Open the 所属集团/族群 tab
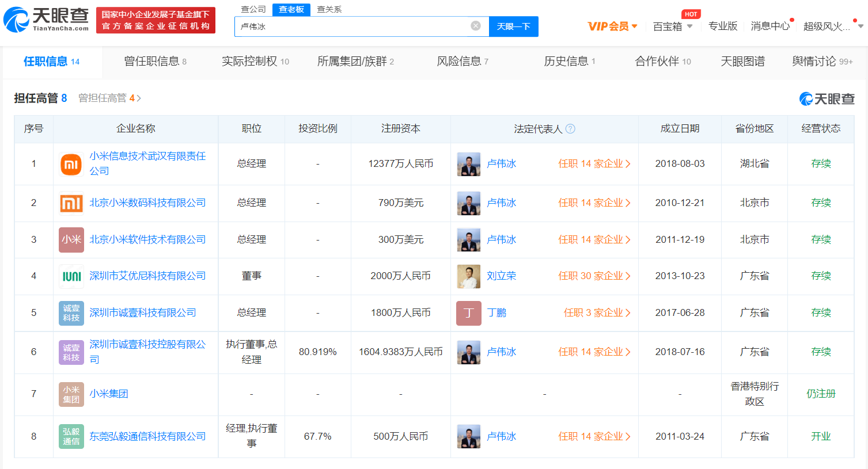868x469 pixels. click(355, 62)
